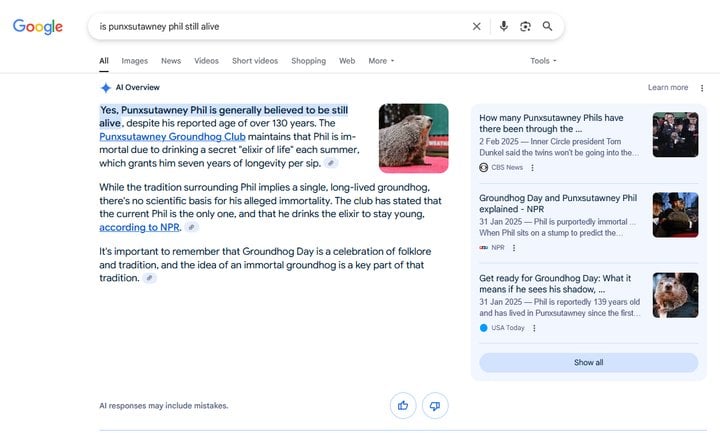Follow the 'according to NPR' link
This screenshot has width=720, height=433.
(x=139, y=227)
